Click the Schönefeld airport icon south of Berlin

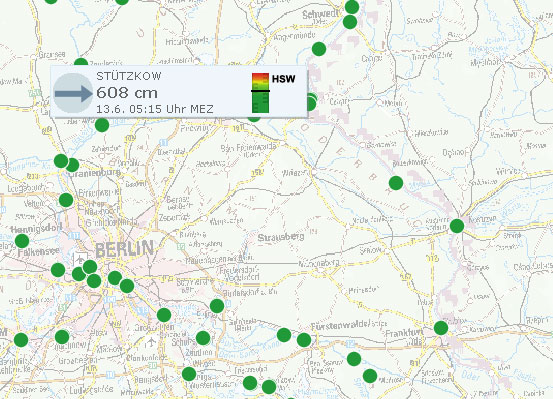[x=151, y=341]
